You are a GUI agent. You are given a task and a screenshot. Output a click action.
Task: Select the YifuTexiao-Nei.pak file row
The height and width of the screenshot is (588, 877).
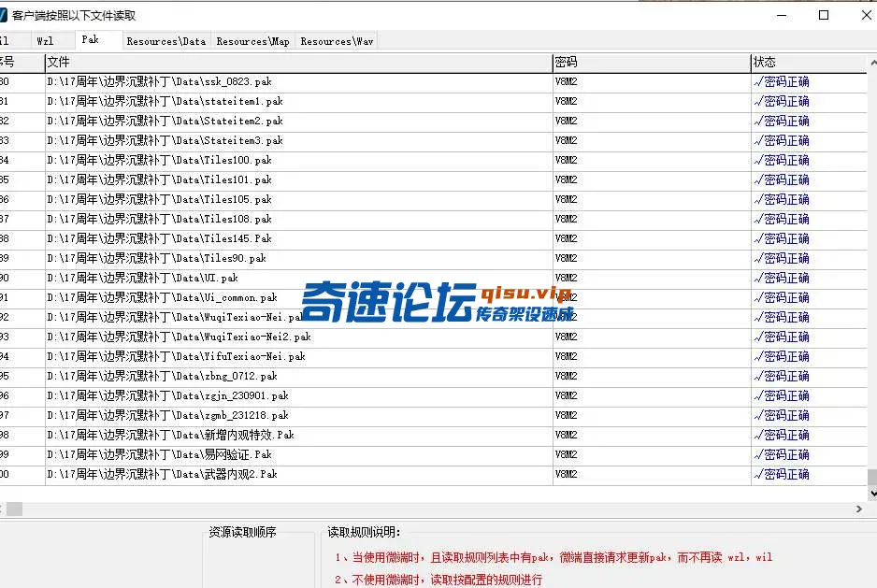434,356
